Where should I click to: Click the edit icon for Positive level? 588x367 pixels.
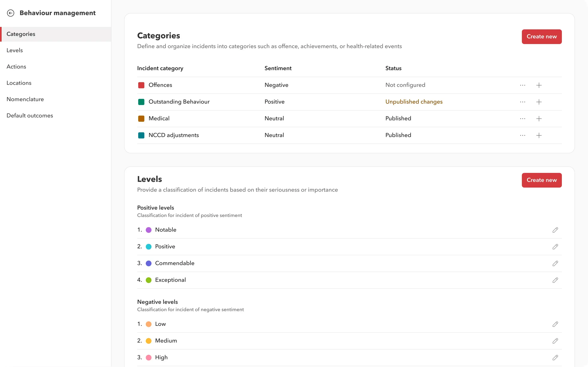pos(555,247)
